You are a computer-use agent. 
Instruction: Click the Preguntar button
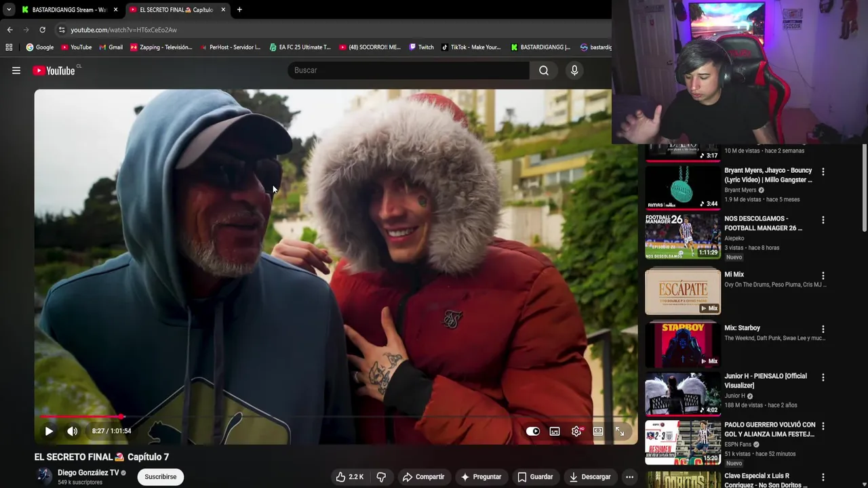click(481, 477)
